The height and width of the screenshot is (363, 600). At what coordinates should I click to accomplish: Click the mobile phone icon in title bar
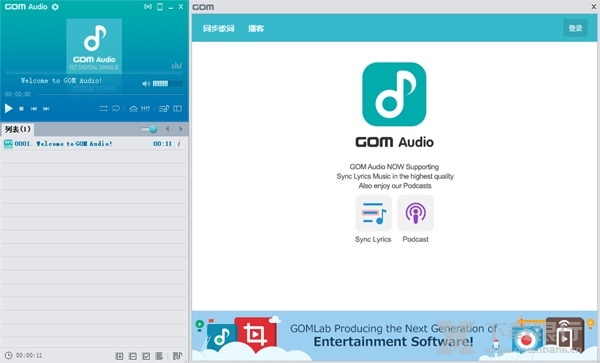(x=160, y=7)
